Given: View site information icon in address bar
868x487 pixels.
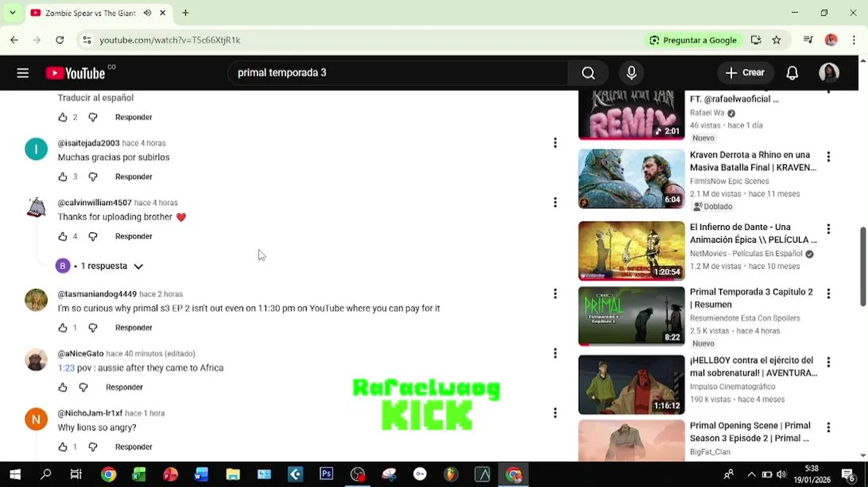Looking at the screenshot, I should tap(87, 40).
